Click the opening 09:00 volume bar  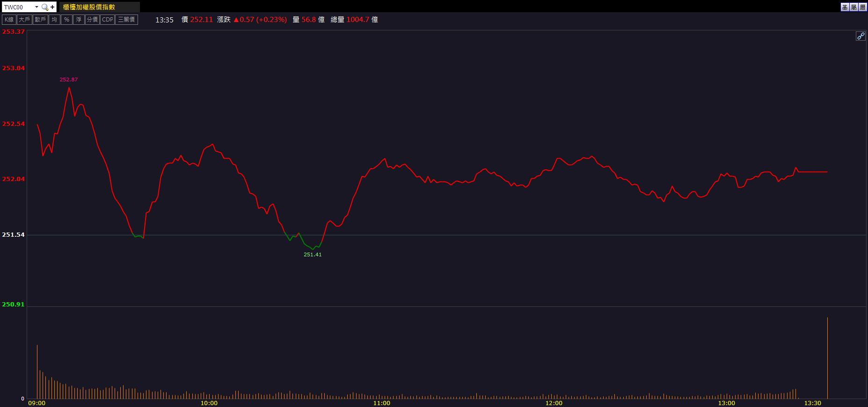pyautogui.click(x=37, y=372)
